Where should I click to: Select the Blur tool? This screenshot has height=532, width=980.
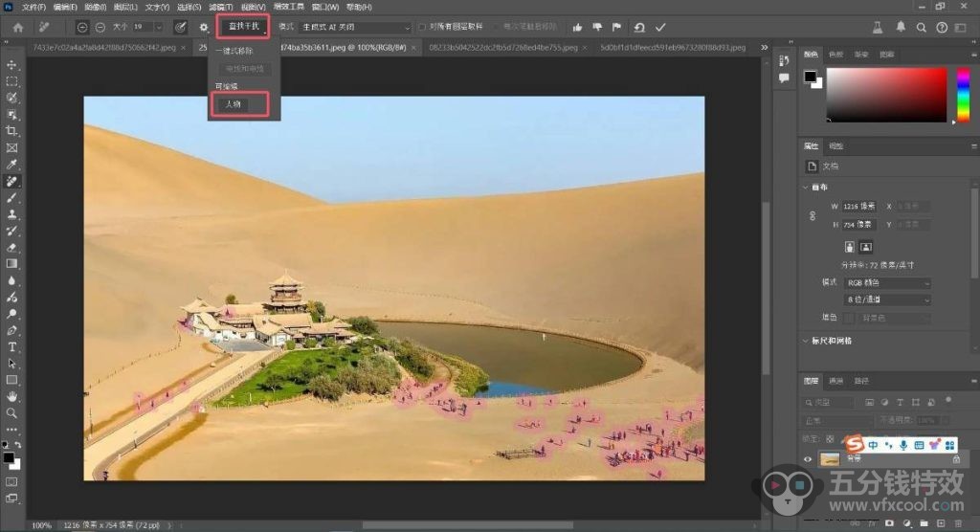11,280
